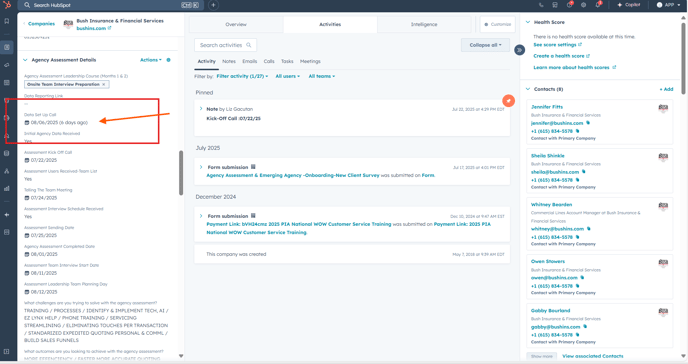Add a new contact with + Add
The width and height of the screenshot is (688, 364).
[x=666, y=89]
